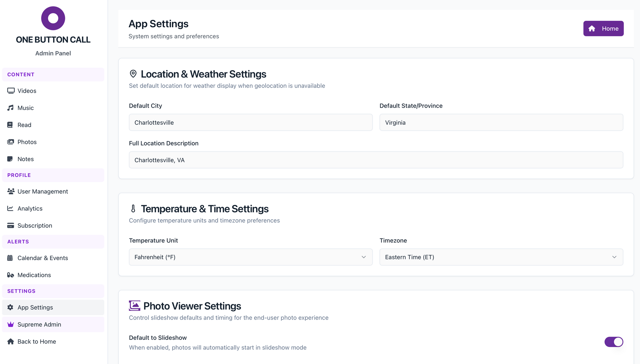The image size is (640, 364).
Task: Click the Supreme Admin crown icon
Action: pos(11,324)
